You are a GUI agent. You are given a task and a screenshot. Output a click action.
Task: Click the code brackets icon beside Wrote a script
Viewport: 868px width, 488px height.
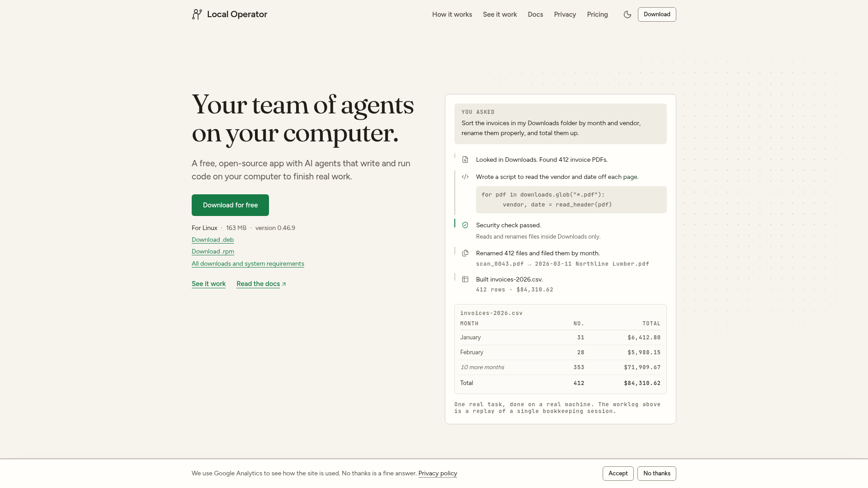[465, 177]
